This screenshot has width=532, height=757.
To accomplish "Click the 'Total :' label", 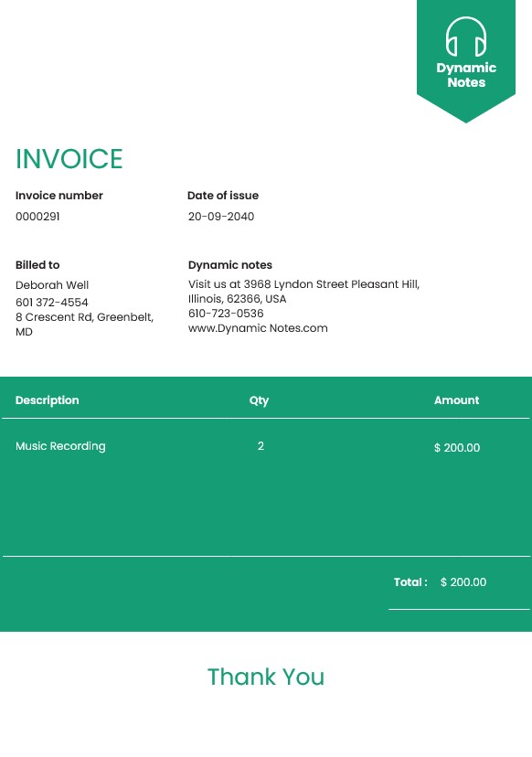I will (410, 582).
